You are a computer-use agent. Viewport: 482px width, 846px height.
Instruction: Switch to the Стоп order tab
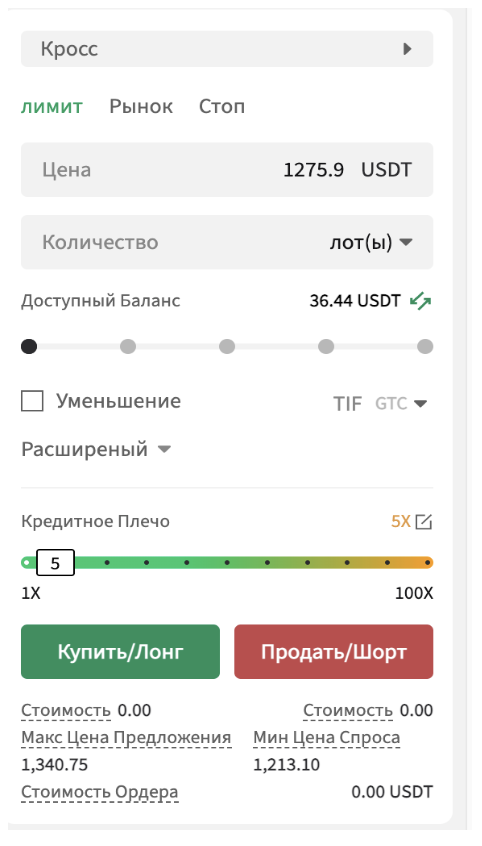[222, 106]
